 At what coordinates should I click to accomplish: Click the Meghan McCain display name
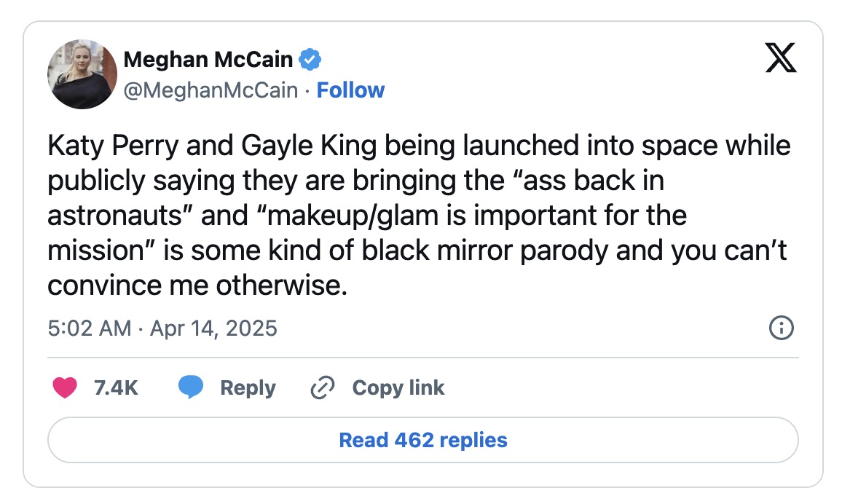point(208,60)
